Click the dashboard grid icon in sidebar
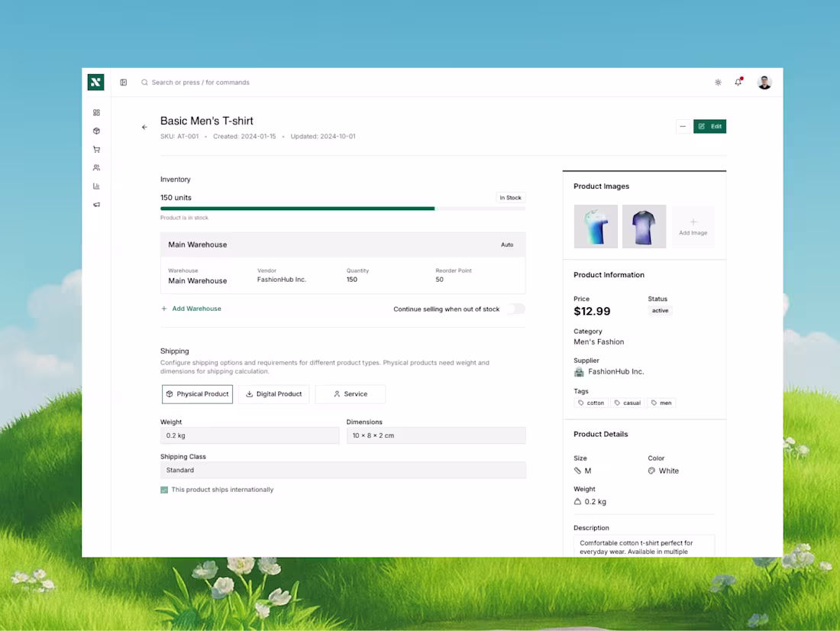This screenshot has height=631, width=840. [x=96, y=112]
